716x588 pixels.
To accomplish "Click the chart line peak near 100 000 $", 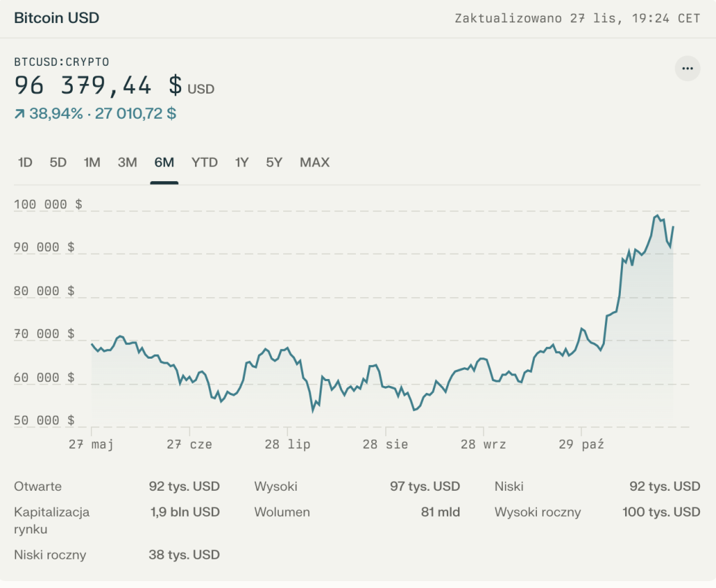I will pos(658,215).
